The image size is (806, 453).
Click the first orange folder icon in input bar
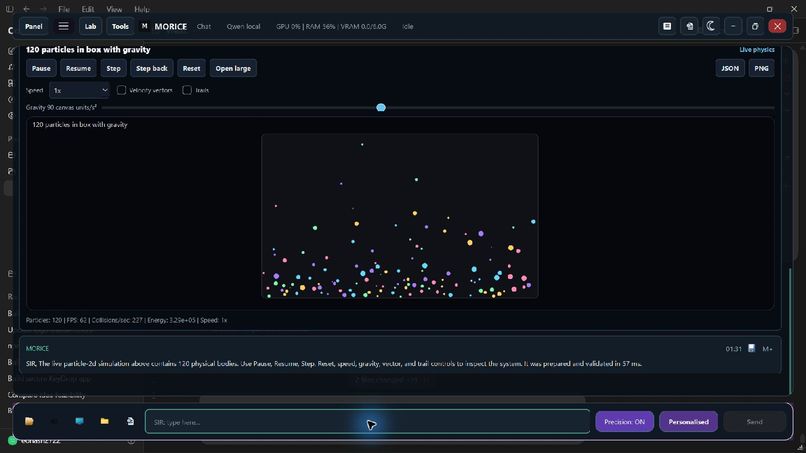29,421
